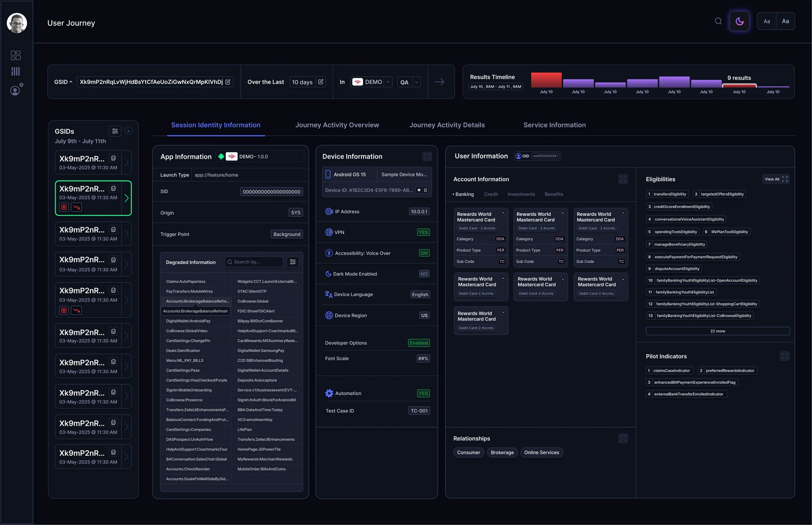Switch to Journey Activity Overview tab
Screen dimensions: 812x525
pos(337,125)
